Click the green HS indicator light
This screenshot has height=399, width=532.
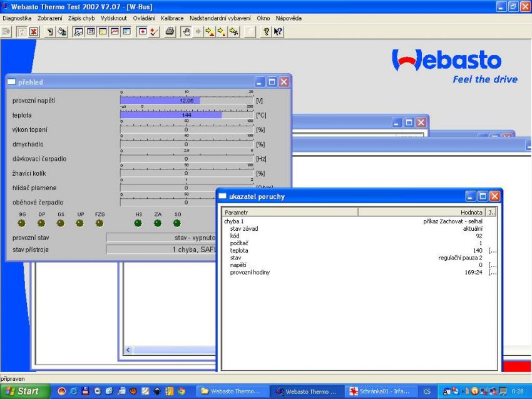coord(138,223)
